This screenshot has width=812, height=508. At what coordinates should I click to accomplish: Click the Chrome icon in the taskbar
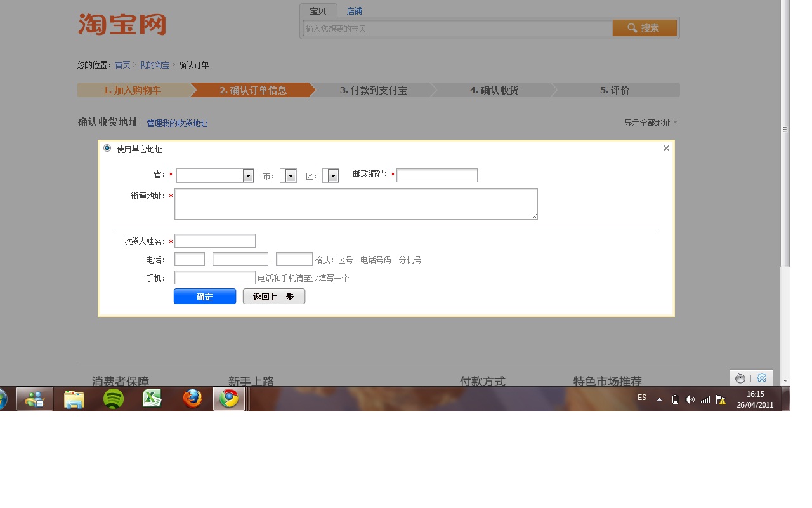(229, 399)
